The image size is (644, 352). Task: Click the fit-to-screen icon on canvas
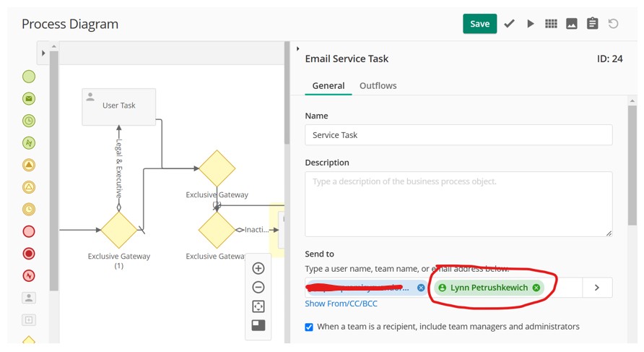[258, 306]
